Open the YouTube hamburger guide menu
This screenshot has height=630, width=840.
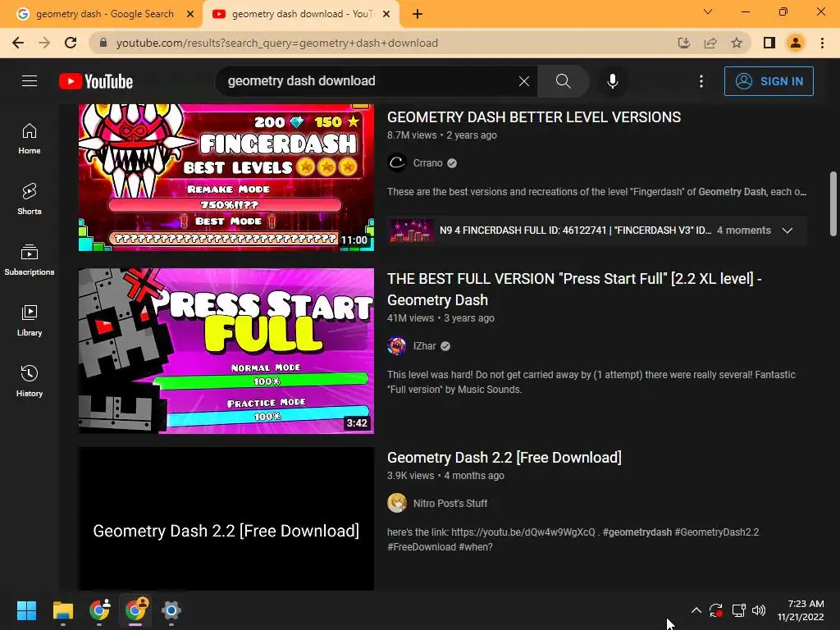tap(30, 81)
